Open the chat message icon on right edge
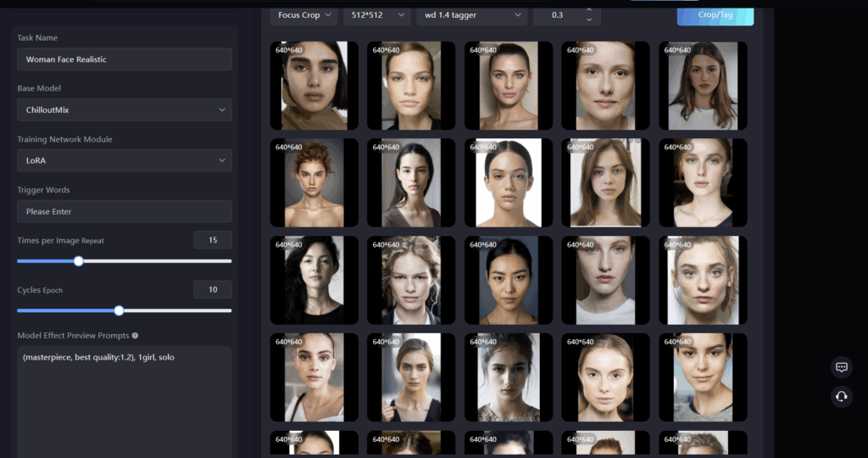 click(841, 367)
